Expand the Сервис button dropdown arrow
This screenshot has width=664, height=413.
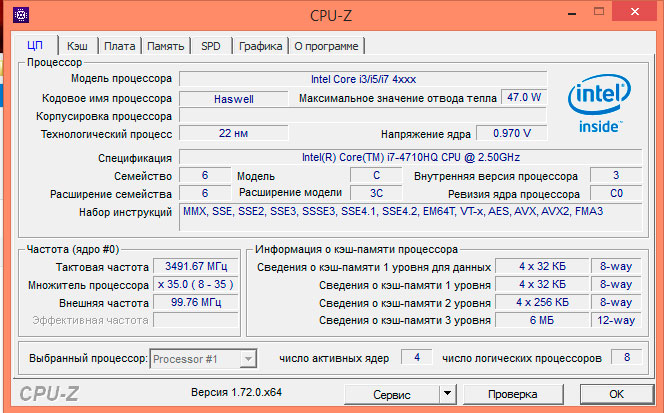[447, 394]
